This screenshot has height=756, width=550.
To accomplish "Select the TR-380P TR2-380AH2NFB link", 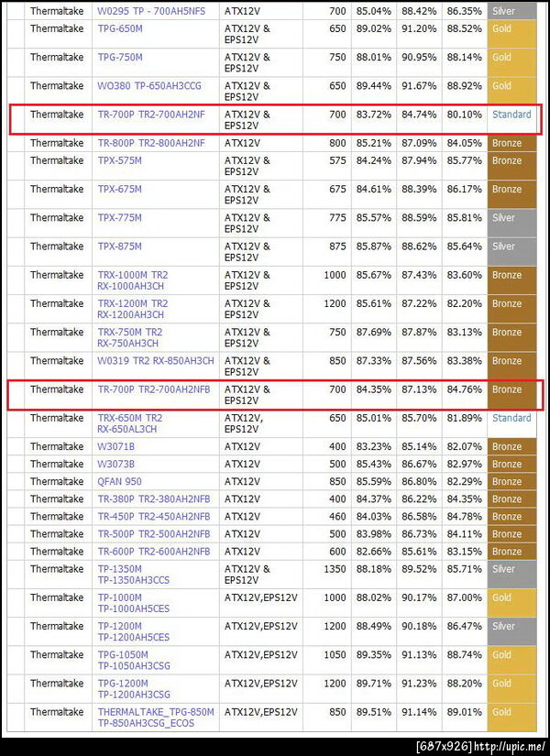I will pos(154,499).
